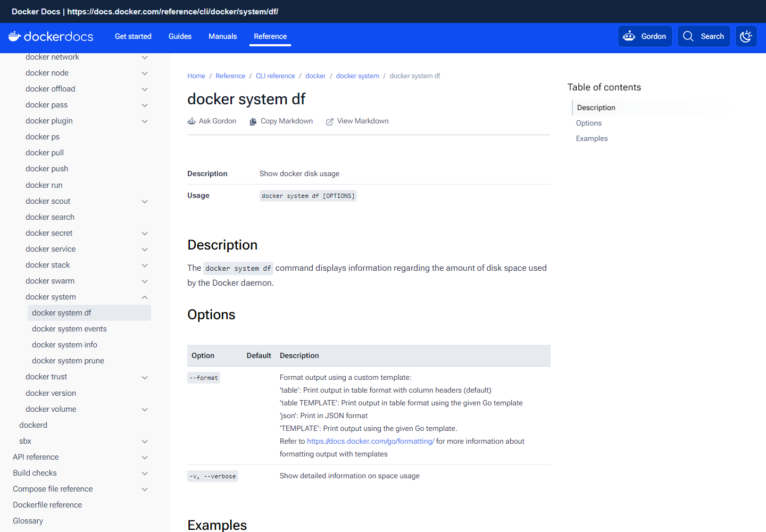Open docker system info sidebar item
This screenshot has width=766, height=532.
(x=64, y=345)
